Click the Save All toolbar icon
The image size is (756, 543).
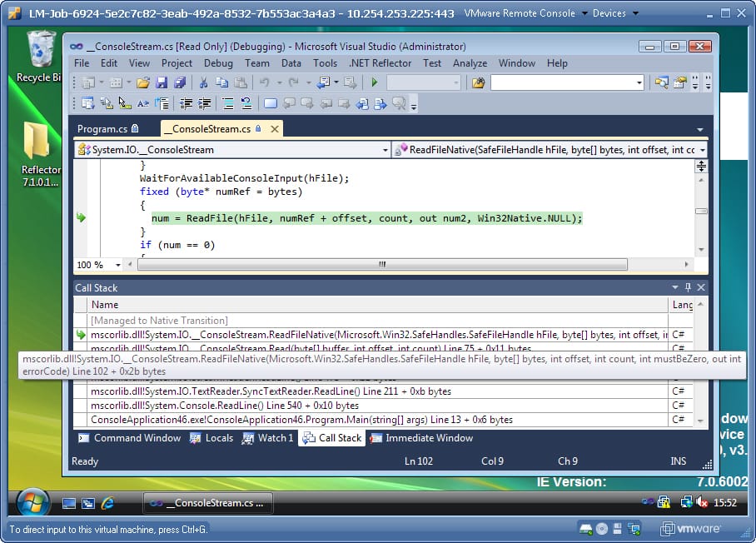click(178, 82)
